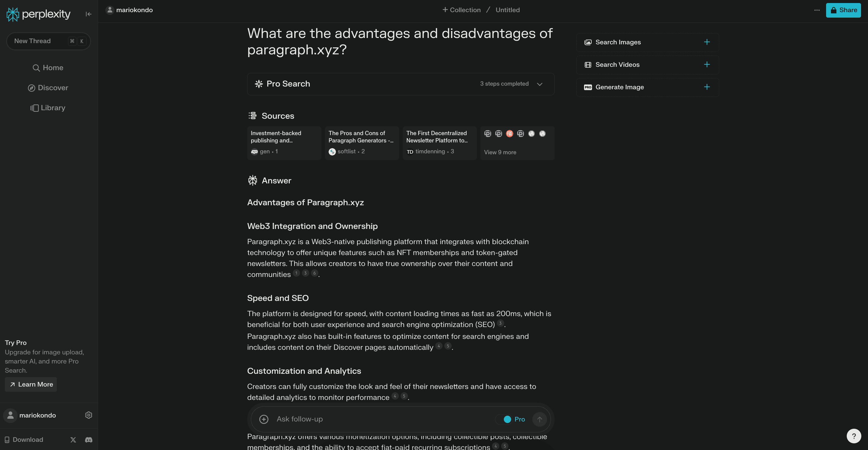Open the Discord icon

88,440
